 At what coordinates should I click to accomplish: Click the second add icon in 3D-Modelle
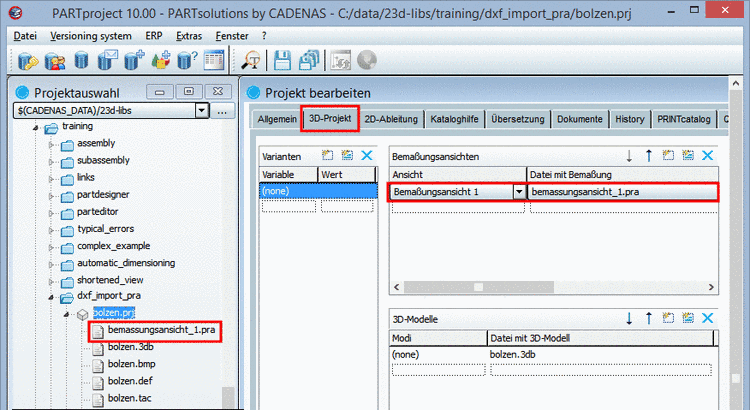click(x=688, y=318)
